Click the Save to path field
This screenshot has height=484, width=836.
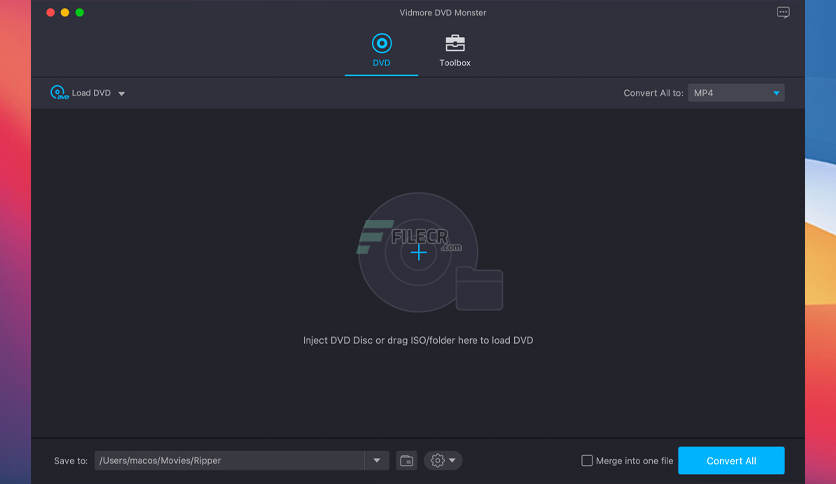[229, 461]
